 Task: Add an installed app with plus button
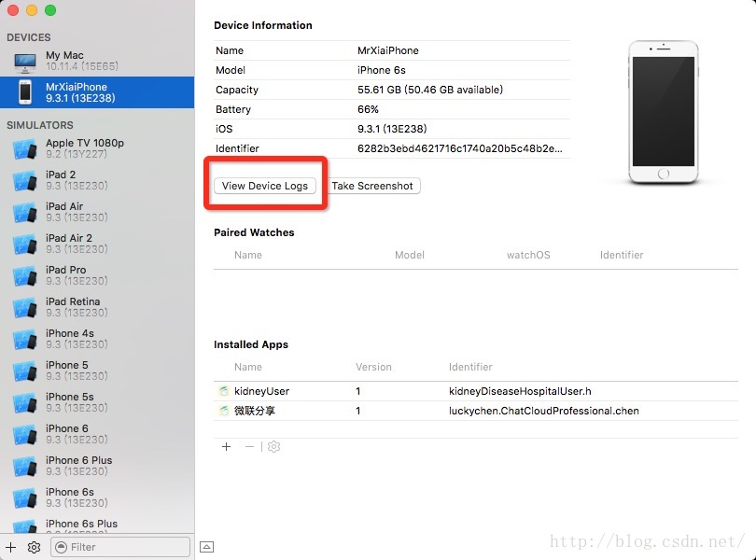click(x=226, y=447)
